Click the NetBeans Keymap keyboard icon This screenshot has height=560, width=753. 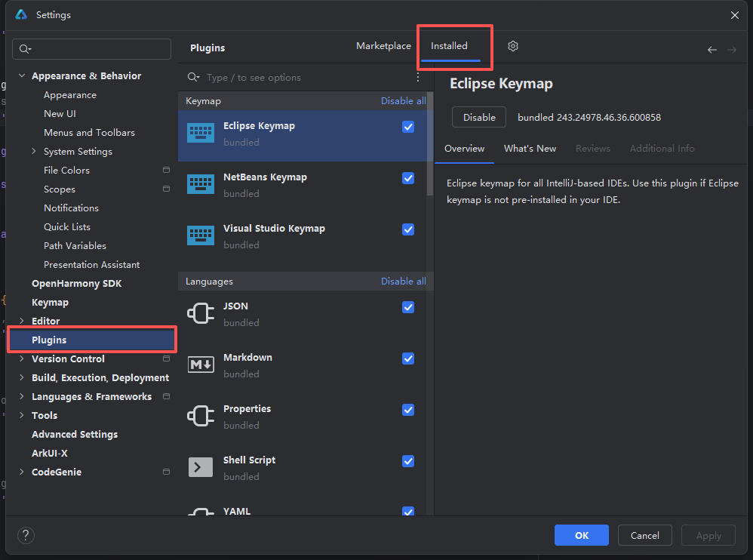point(200,184)
